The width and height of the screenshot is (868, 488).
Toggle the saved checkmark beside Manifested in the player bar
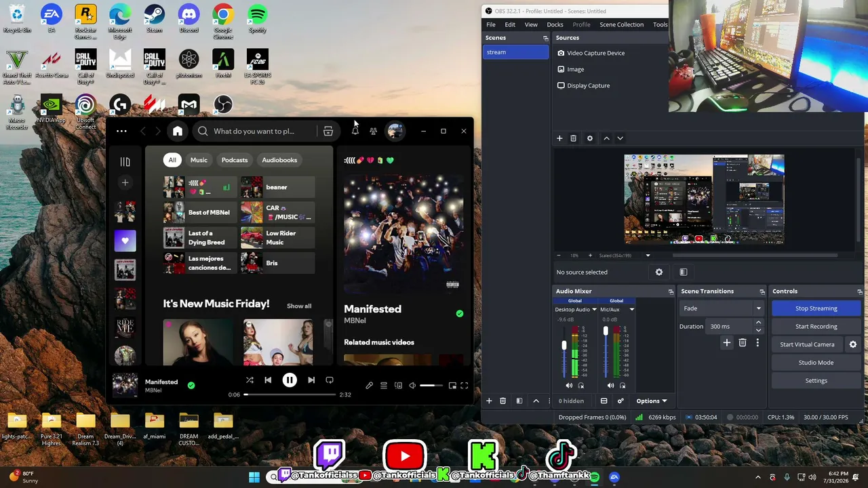pos(191,385)
